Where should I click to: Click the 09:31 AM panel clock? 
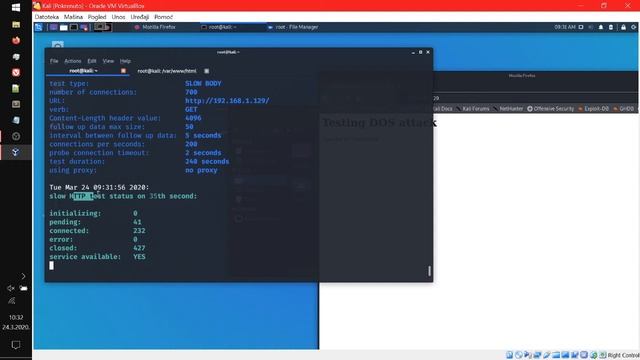tap(564, 27)
